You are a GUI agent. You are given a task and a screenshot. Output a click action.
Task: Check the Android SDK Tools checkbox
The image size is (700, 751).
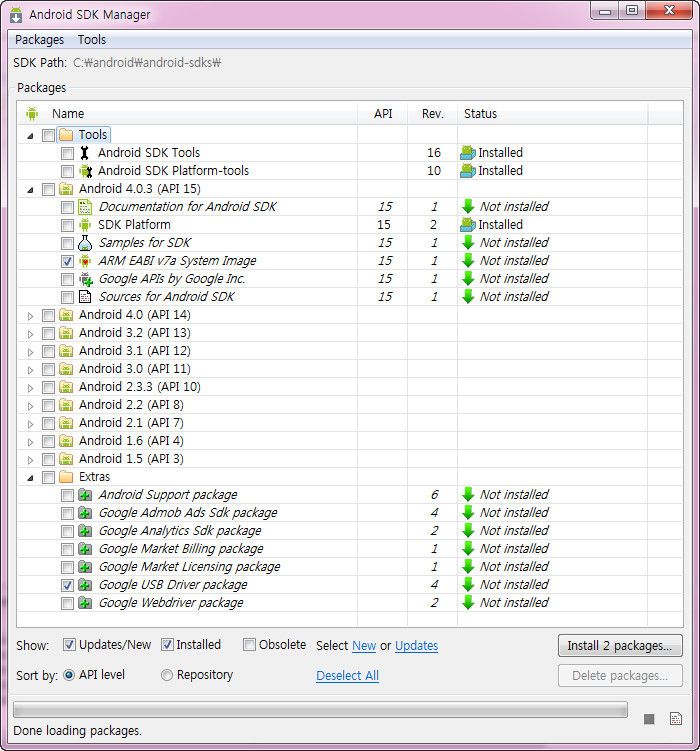(x=68, y=153)
